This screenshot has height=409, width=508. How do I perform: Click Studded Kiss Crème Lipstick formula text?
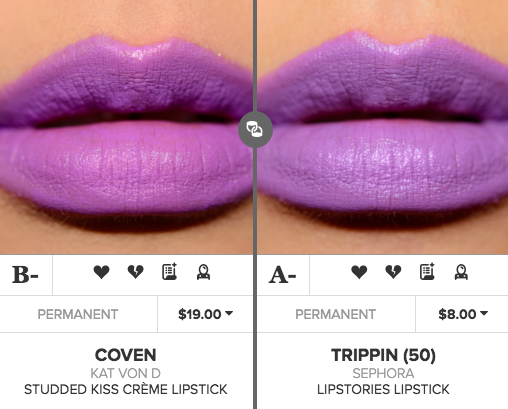(x=126, y=389)
